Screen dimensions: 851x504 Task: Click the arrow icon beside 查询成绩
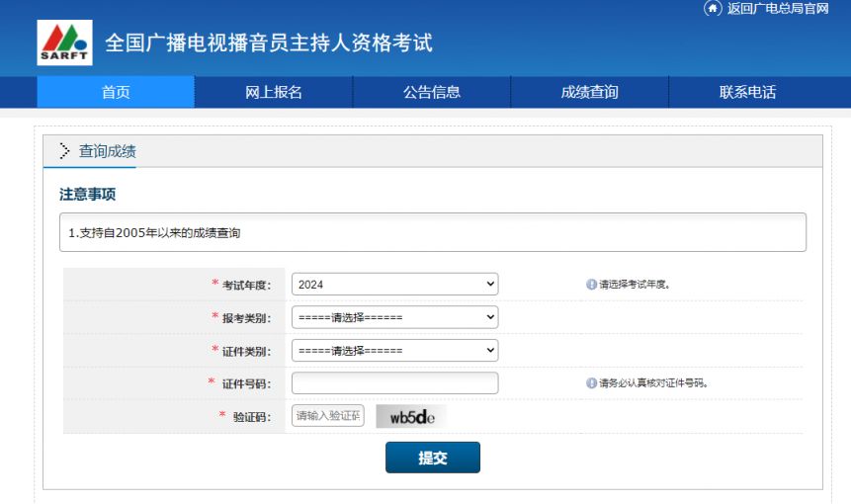(64, 151)
